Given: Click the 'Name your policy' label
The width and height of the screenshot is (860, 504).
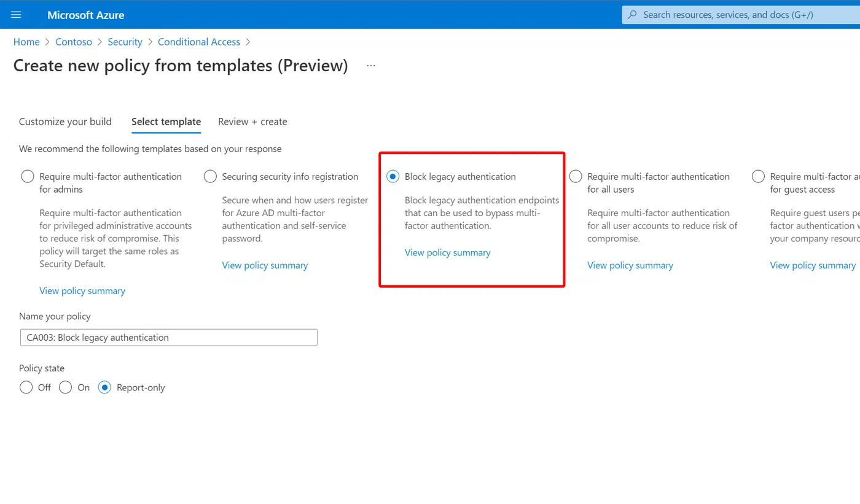Looking at the screenshot, I should [55, 316].
